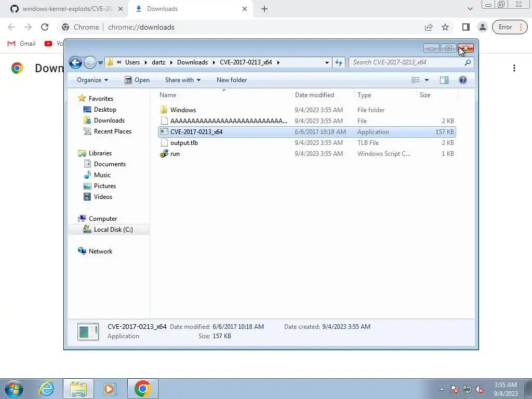Open the Videos library

(103, 197)
